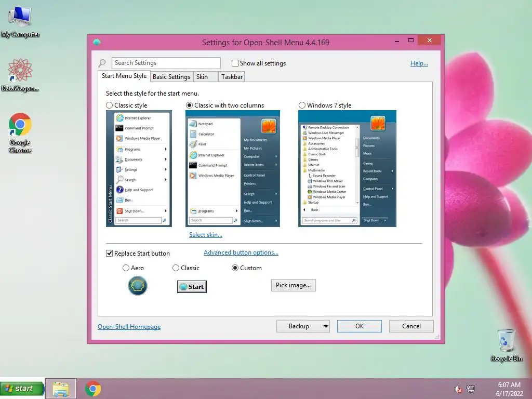Viewport: 532px width, 399px height.
Task: Expand the Backup dropdown arrow
Action: [x=326, y=326]
